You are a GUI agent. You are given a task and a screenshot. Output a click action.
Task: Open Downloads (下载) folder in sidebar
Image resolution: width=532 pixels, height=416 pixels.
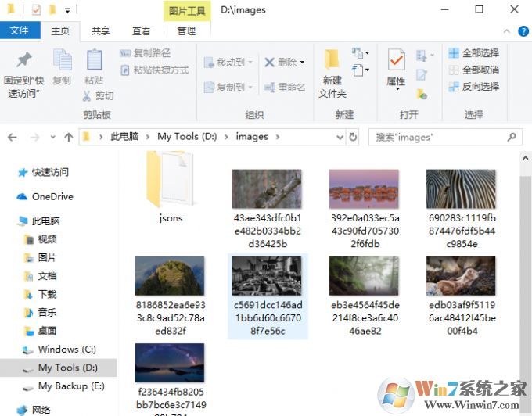click(41, 294)
